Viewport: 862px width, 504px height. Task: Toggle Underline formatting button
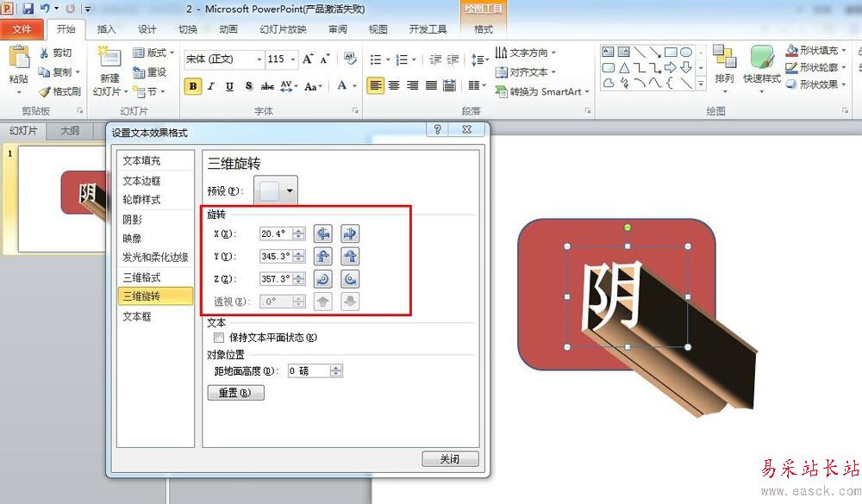(x=230, y=86)
